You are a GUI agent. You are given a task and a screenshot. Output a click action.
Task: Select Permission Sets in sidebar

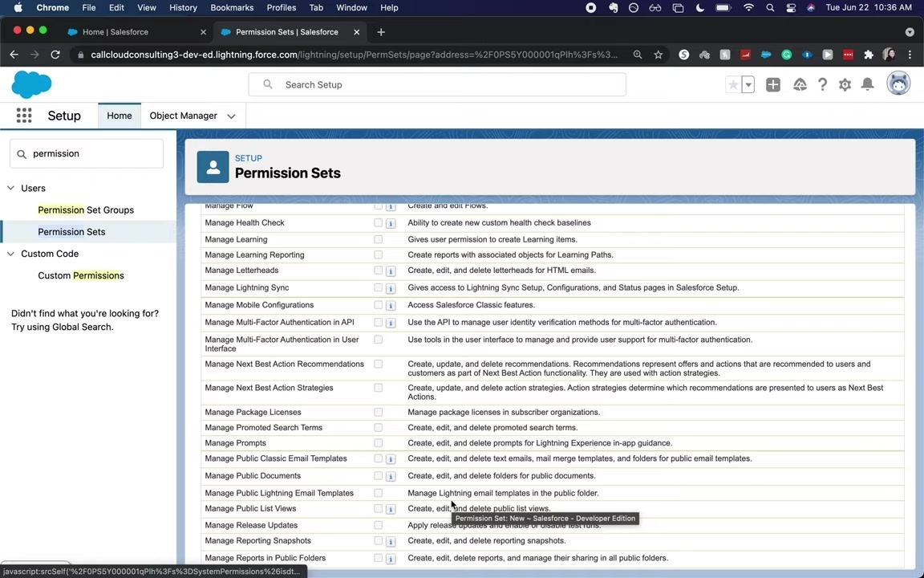71,232
